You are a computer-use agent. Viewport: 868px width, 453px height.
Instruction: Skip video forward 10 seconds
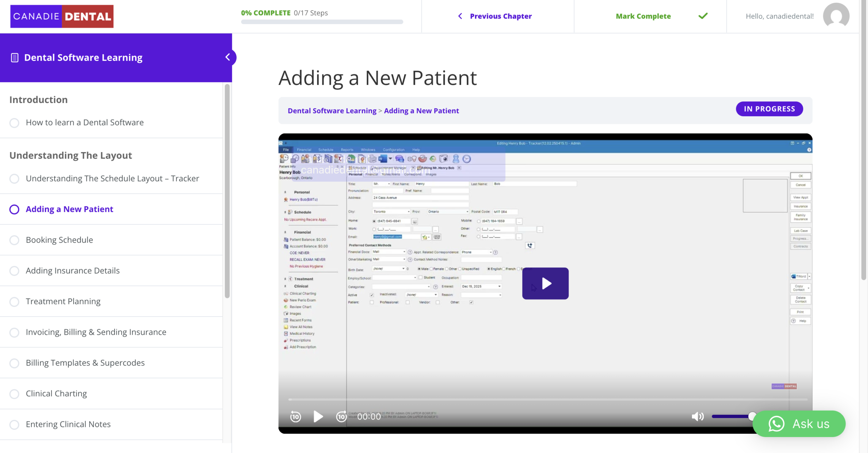[x=341, y=416]
